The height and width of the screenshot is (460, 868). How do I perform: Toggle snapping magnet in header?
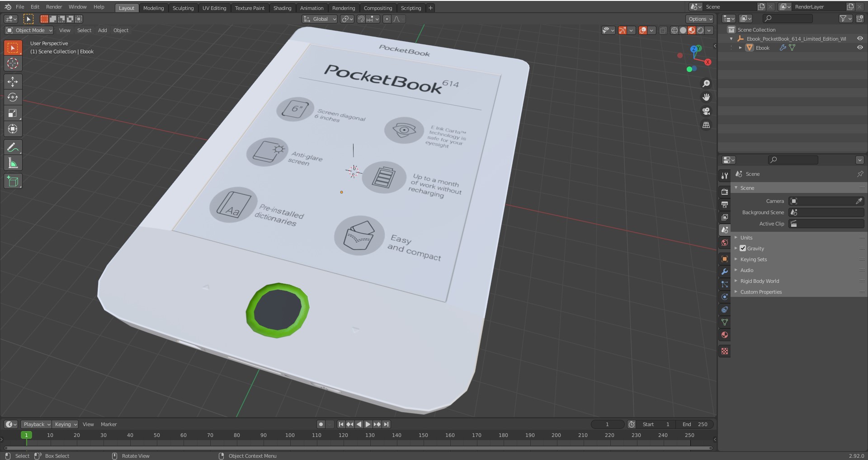pyautogui.click(x=361, y=19)
